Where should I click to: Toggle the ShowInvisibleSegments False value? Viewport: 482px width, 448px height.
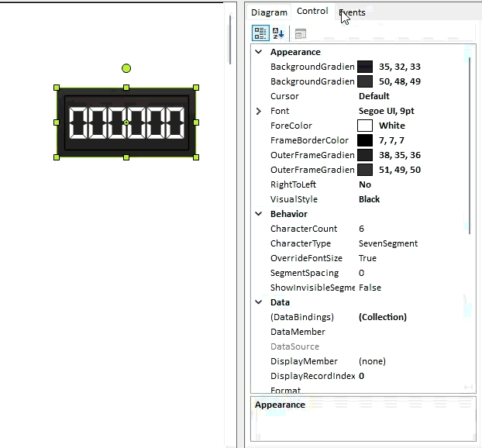point(370,288)
